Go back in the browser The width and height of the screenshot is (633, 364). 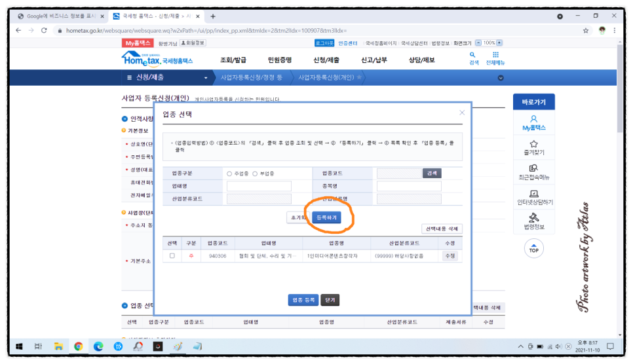18,30
